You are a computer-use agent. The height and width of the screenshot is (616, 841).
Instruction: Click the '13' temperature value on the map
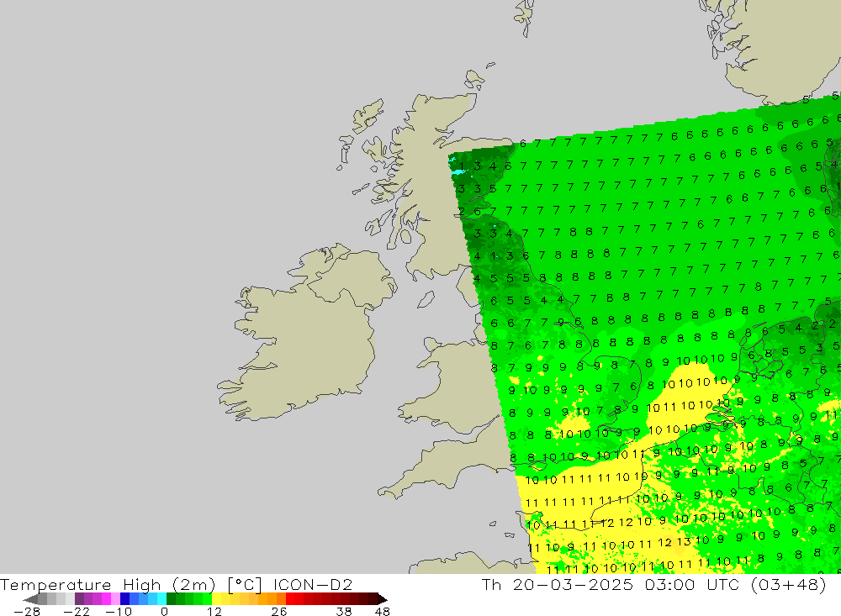pyautogui.click(x=683, y=541)
